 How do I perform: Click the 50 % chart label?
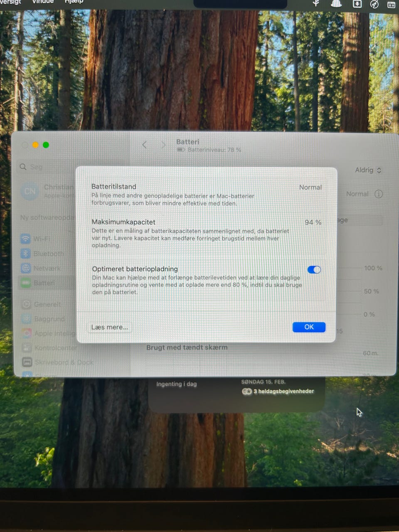click(371, 291)
